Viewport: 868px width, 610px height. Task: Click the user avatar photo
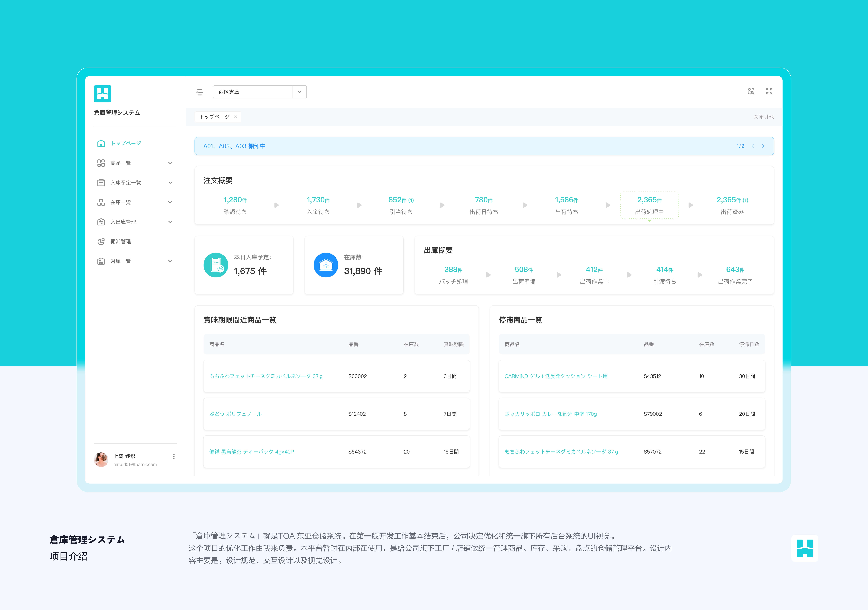[101, 460]
